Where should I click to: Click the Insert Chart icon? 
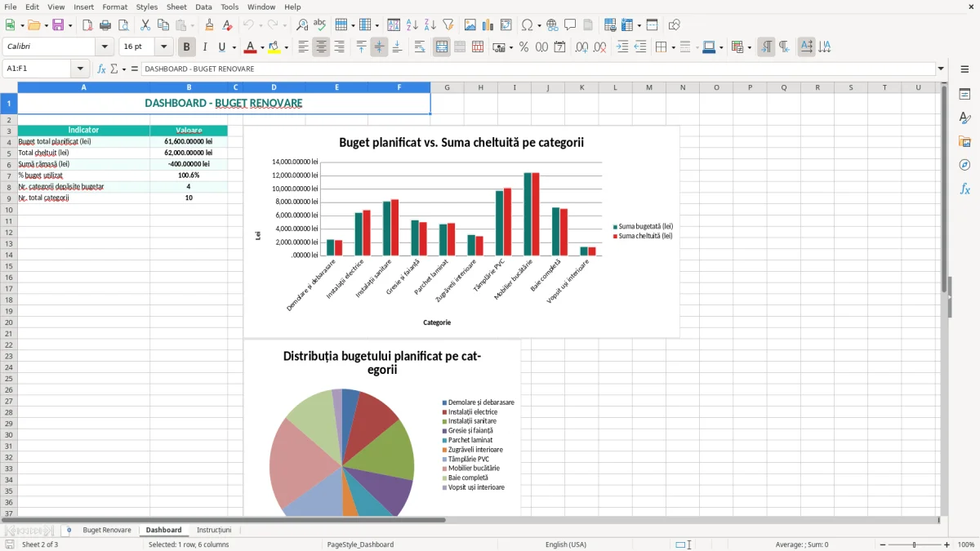tap(488, 25)
